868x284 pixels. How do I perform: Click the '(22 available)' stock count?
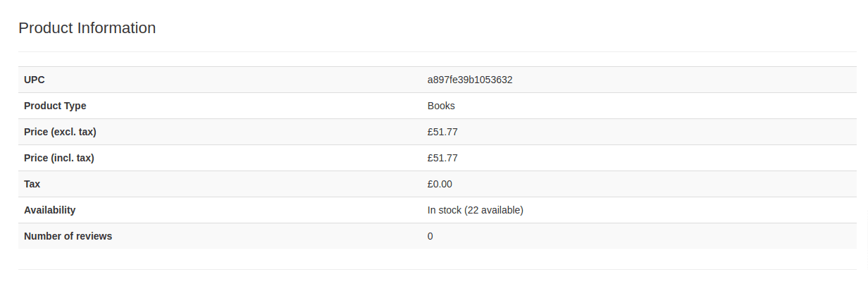tap(494, 210)
